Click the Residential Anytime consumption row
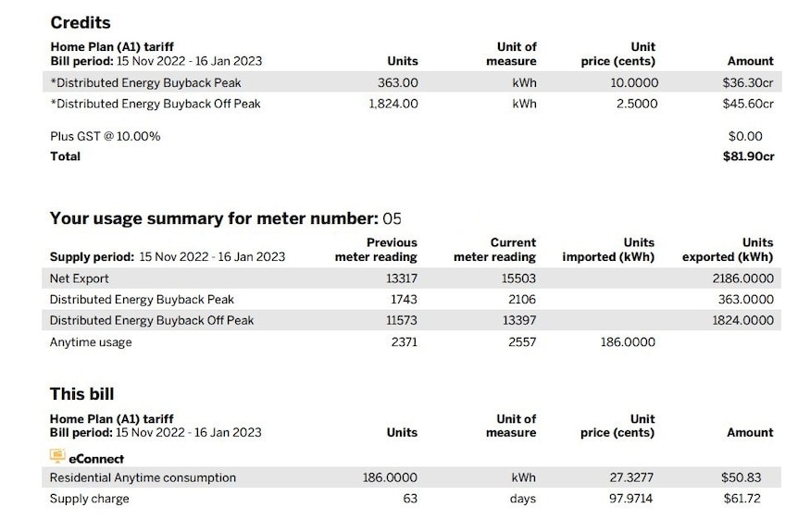 pyautogui.click(x=411, y=477)
